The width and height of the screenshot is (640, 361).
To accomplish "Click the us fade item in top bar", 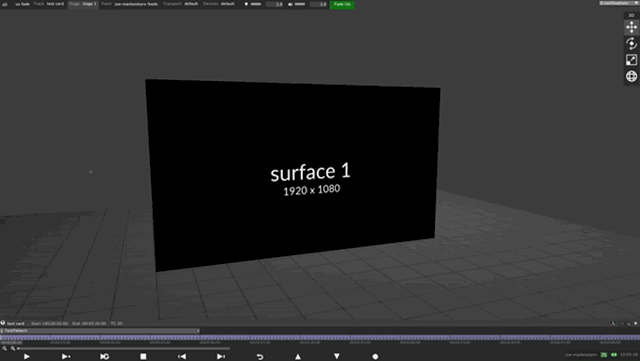I will click(x=22, y=4).
